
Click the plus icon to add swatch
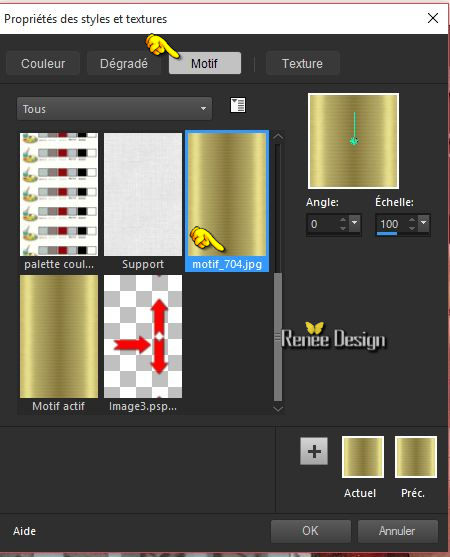click(314, 451)
